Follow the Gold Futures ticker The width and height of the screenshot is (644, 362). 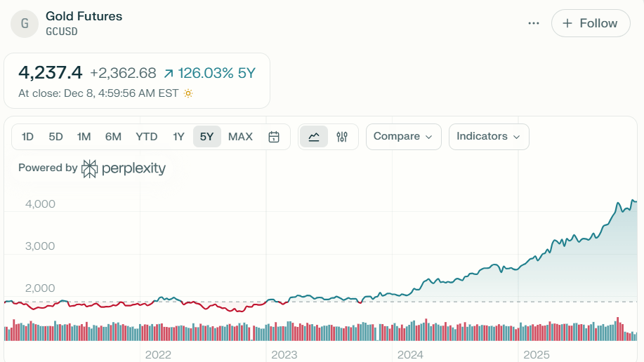[591, 23]
